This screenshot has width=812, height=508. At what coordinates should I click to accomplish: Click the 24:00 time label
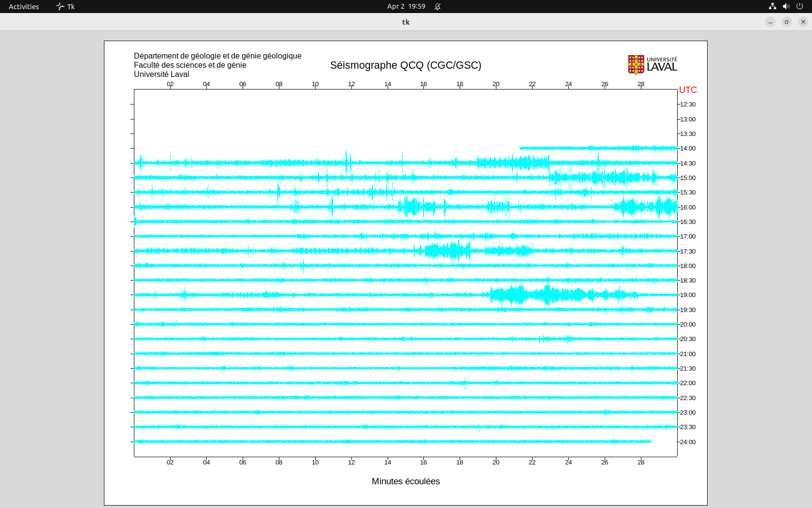pyautogui.click(x=688, y=442)
